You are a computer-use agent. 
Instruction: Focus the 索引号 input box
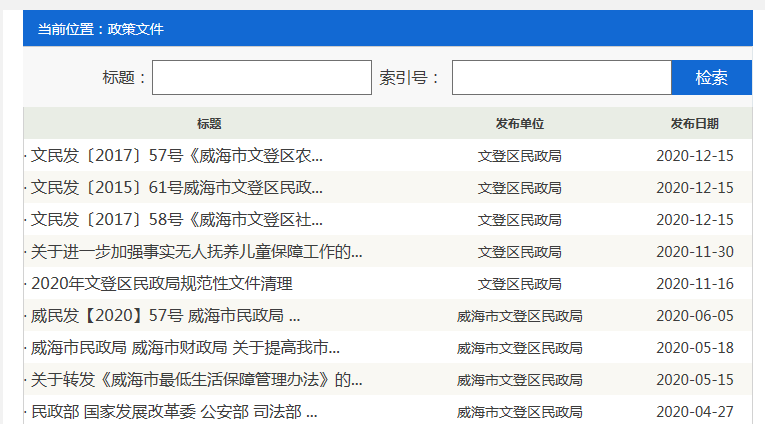click(560, 78)
